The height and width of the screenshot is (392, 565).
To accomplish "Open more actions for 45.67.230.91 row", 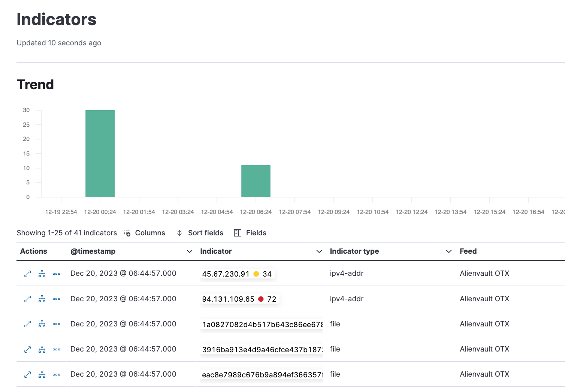I will pyautogui.click(x=57, y=274).
